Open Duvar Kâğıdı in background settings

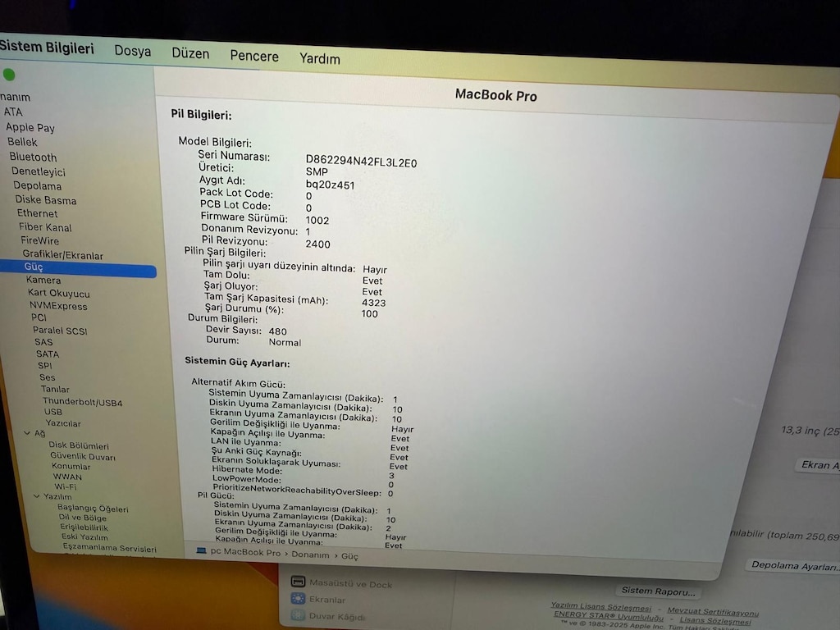tap(328, 616)
